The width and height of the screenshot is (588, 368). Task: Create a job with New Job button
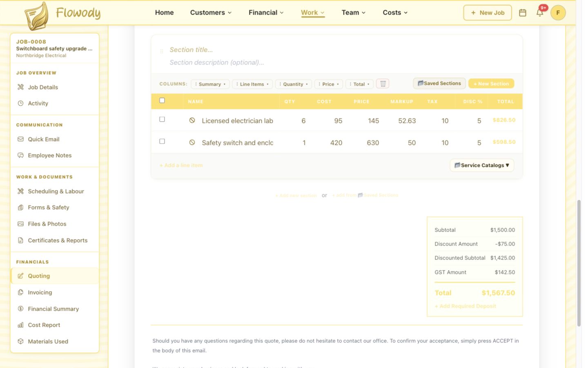(x=488, y=13)
